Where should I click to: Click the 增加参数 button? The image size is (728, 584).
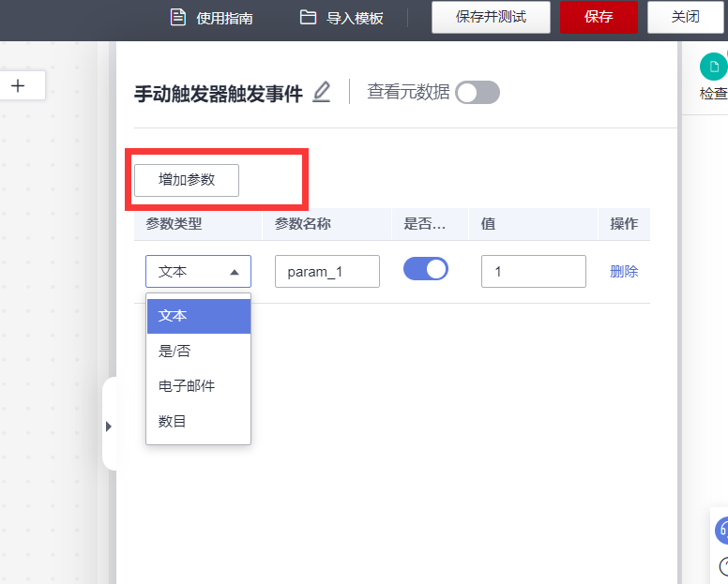coord(187,180)
